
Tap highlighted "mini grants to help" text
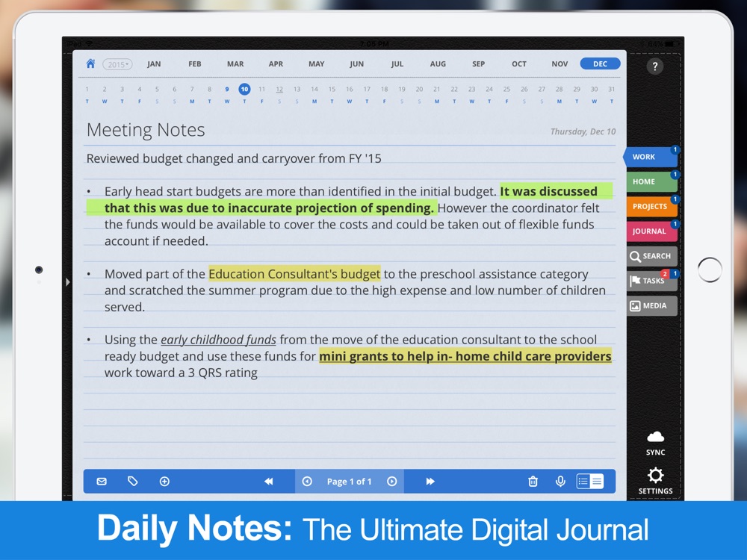(376, 356)
